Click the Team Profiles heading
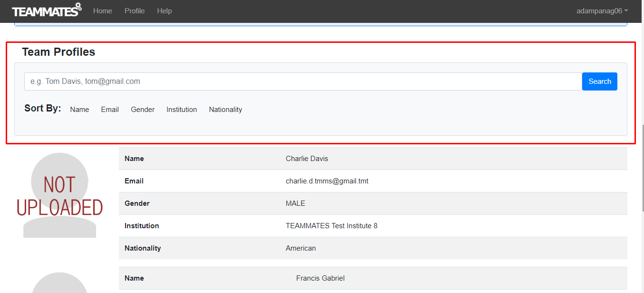644x293 pixels. [59, 52]
